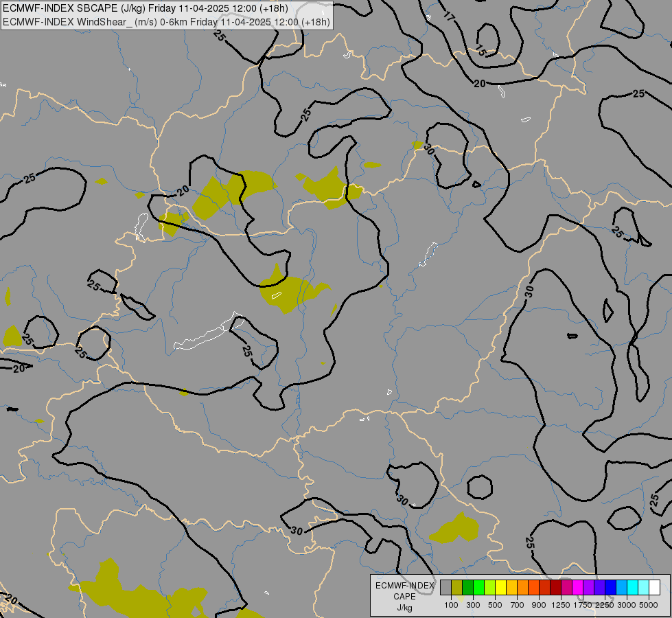Click the bright magenta legend swatch
672x618 pixels.
pos(577,588)
